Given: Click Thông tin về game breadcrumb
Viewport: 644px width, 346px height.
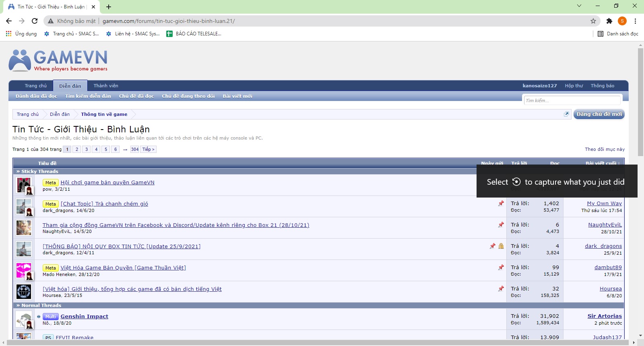Looking at the screenshot, I should click(104, 114).
